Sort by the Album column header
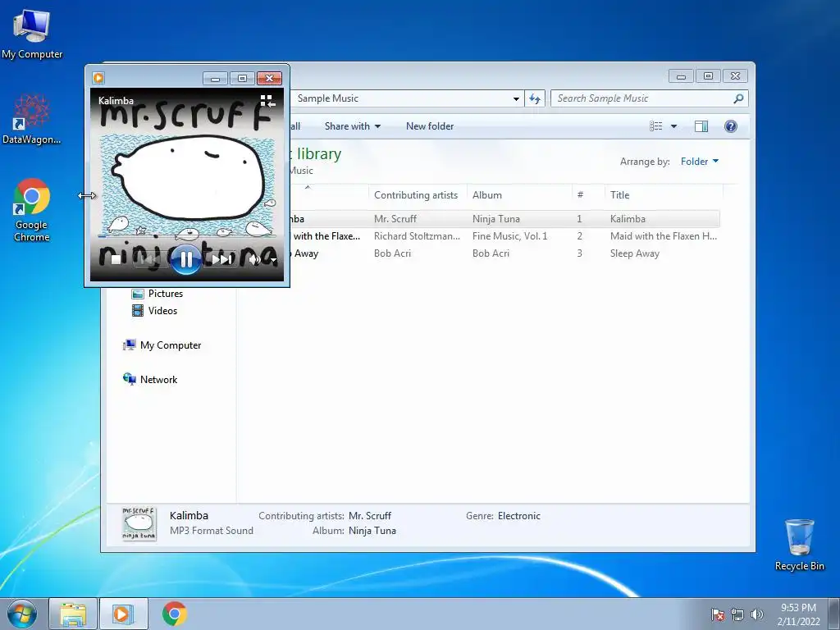Screen dimensions: 840x630 519,195
